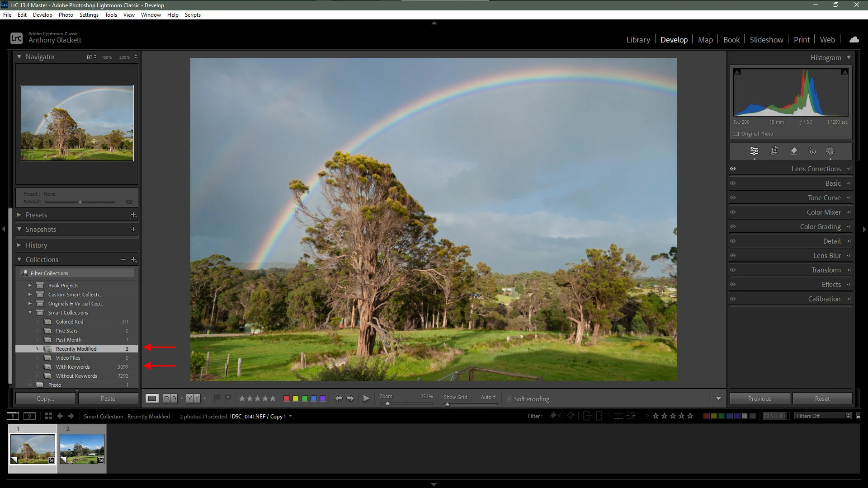The height and width of the screenshot is (488, 868).
Task: Click the Edit sliders icon
Action: pyautogui.click(x=754, y=151)
